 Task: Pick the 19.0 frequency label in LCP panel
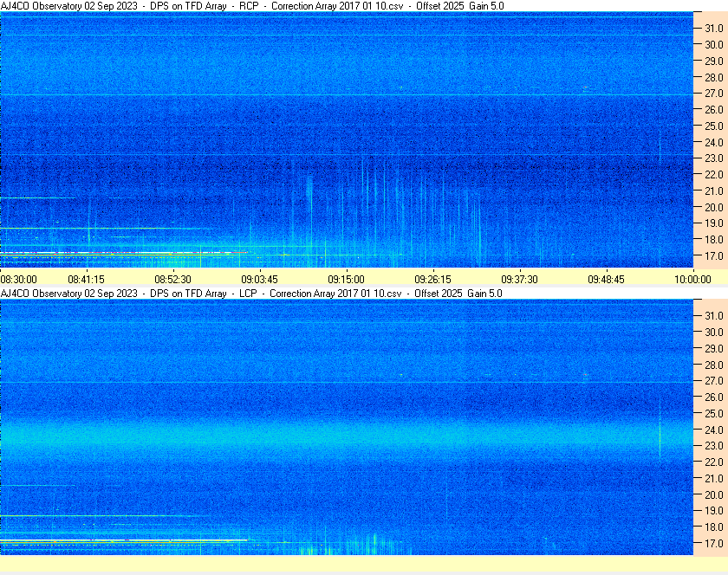pos(714,511)
